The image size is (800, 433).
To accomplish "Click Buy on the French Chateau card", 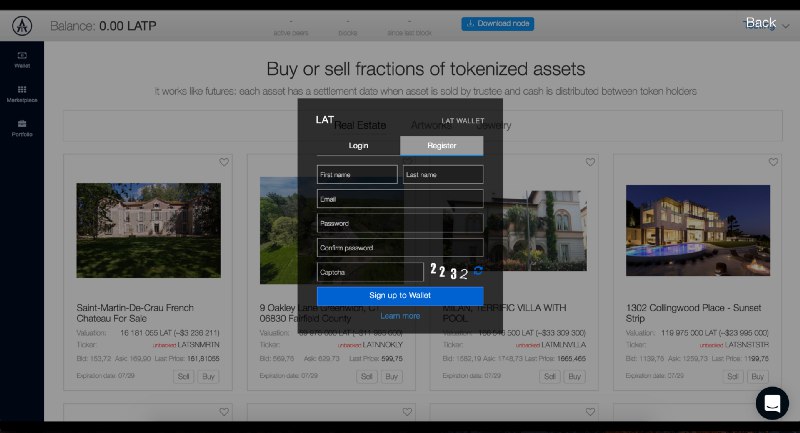I will point(208,376).
